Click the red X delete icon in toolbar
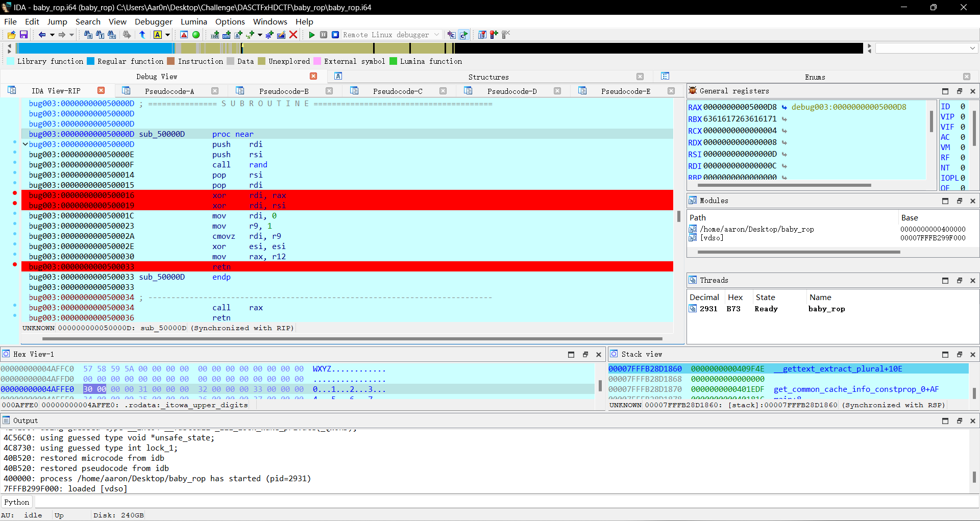The height and width of the screenshot is (521, 980). pos(293,35)
